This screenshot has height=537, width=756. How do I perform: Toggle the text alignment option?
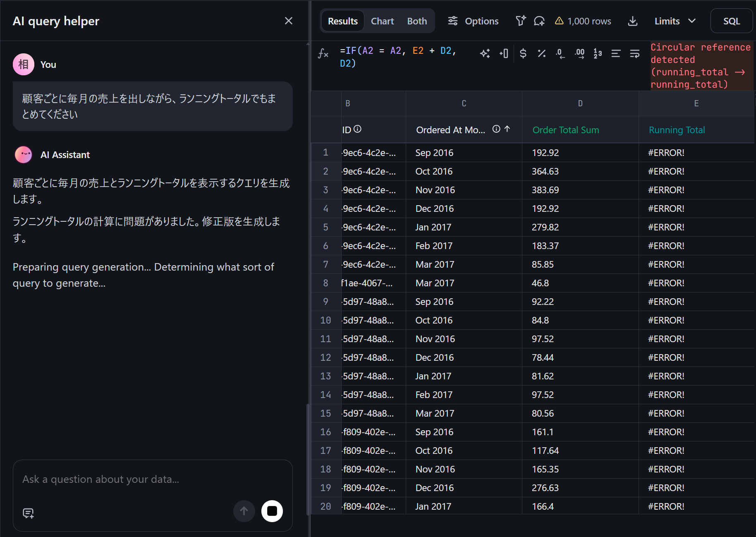pos(616,53)
